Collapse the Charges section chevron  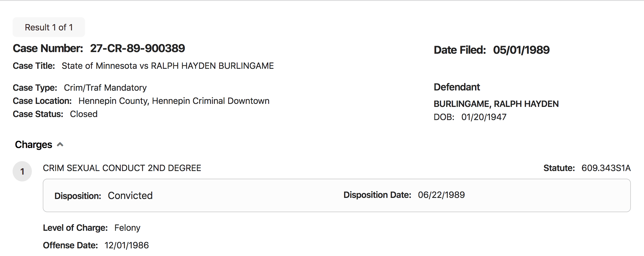pos(60,144)
